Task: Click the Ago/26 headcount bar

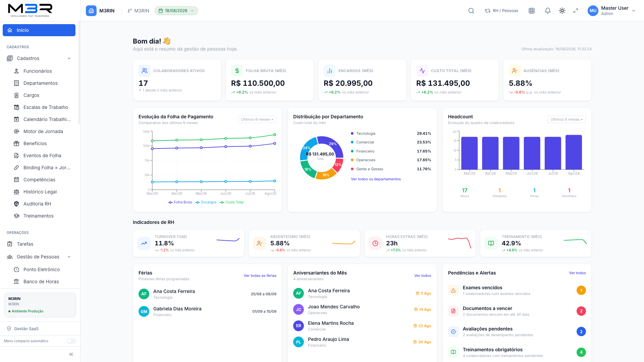Action: (x=574, y=152)
